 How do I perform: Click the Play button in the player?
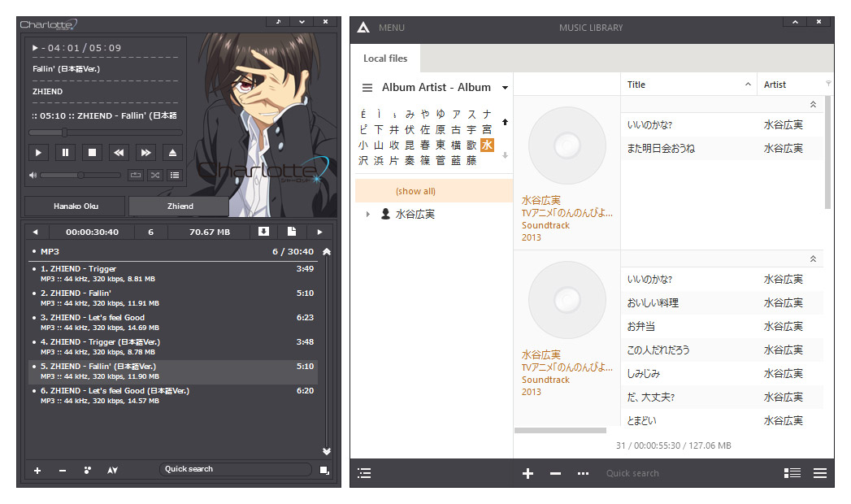38,153
